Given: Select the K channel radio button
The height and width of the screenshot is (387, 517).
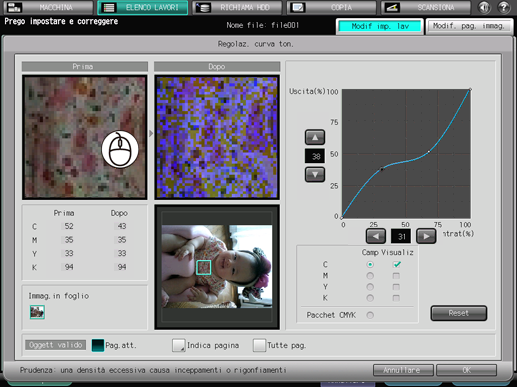Looking at the screenshot, I should pyautogui.click(x=370, y=298).
